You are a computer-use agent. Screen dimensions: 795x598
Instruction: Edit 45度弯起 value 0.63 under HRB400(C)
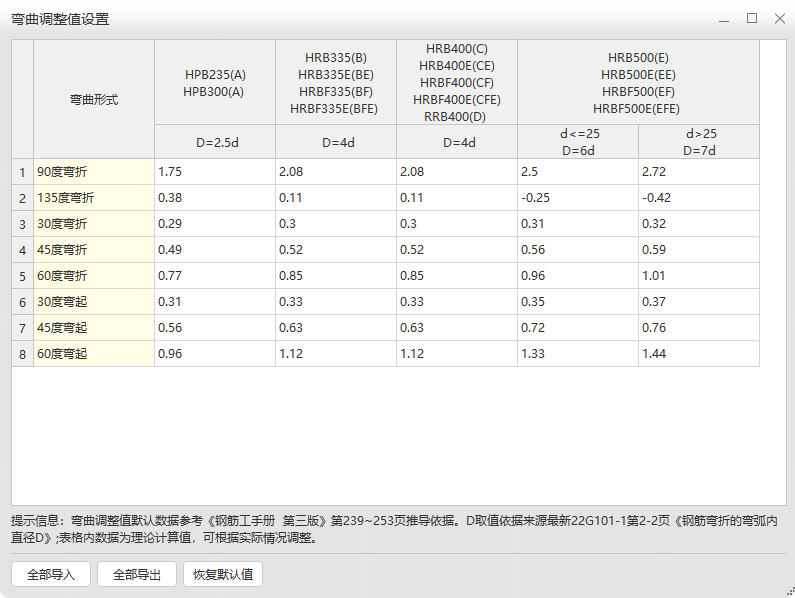(x=457, y=328)
